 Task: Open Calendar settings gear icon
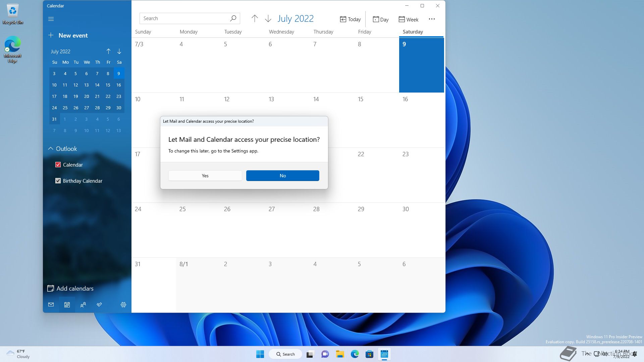(x=123, y=305)
